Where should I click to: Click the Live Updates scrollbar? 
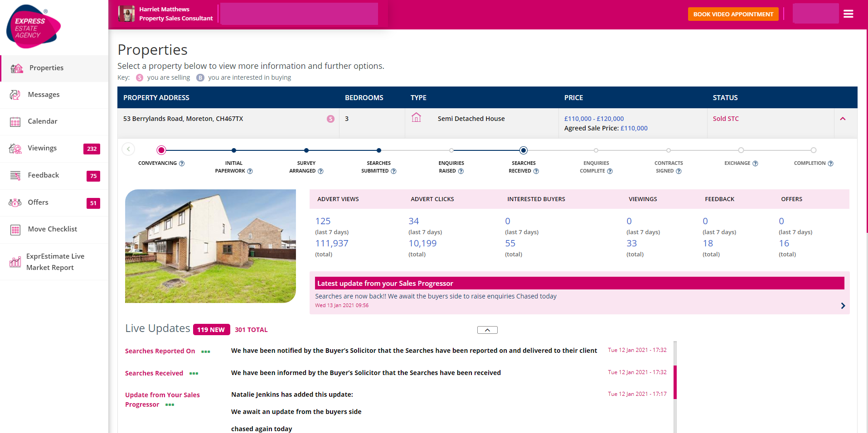point(675,382)
